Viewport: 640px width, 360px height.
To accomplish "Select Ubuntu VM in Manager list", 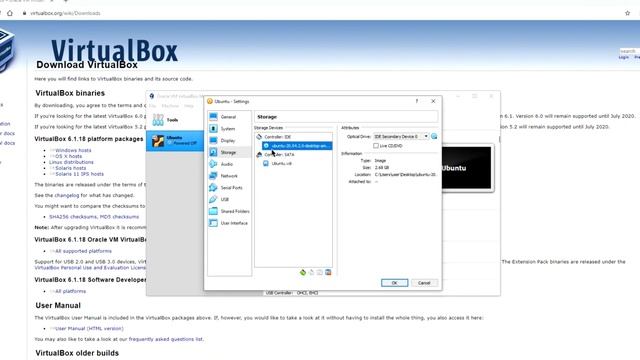I will [x=175, y=141].
